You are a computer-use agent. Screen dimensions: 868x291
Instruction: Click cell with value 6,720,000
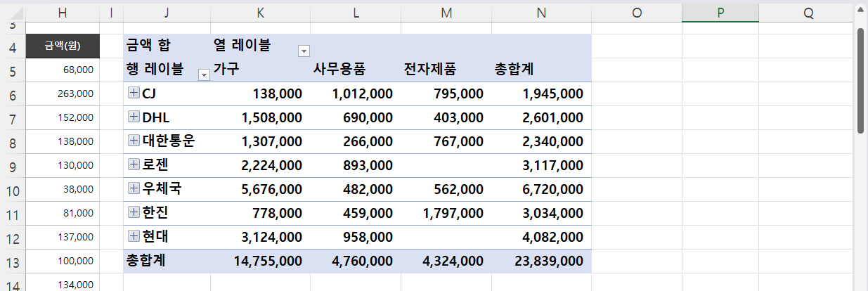coord(541,189)
